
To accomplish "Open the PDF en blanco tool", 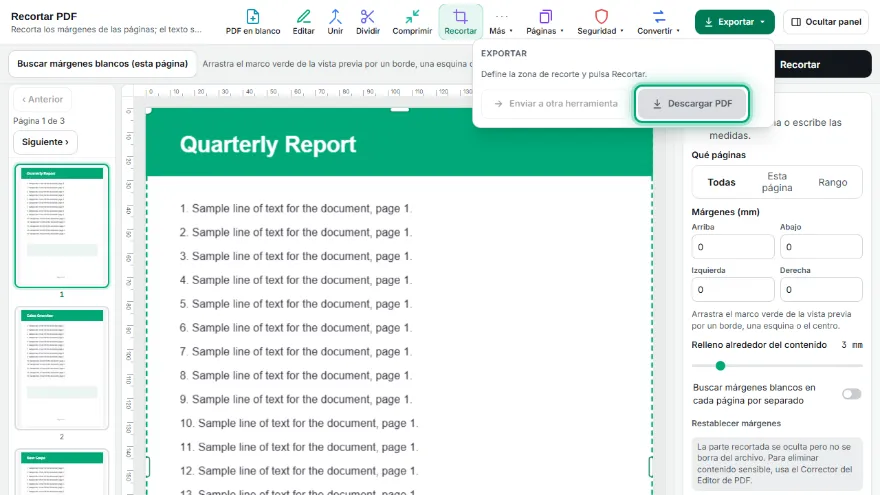I will pyautogui.click(x=253, y=22).
